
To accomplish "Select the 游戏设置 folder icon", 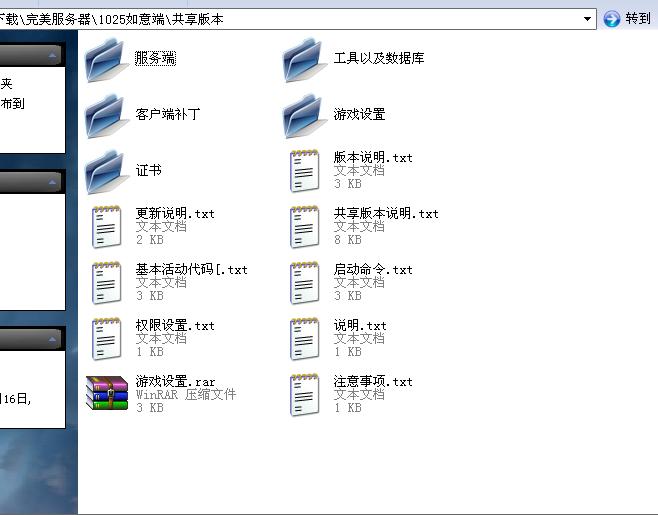I will click(x=304, y=116).
